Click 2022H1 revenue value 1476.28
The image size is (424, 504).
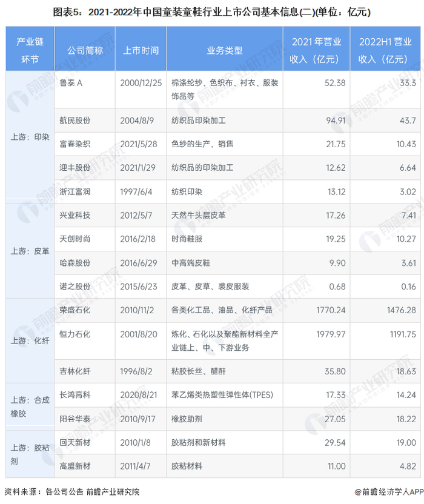[x=401, y=310]
